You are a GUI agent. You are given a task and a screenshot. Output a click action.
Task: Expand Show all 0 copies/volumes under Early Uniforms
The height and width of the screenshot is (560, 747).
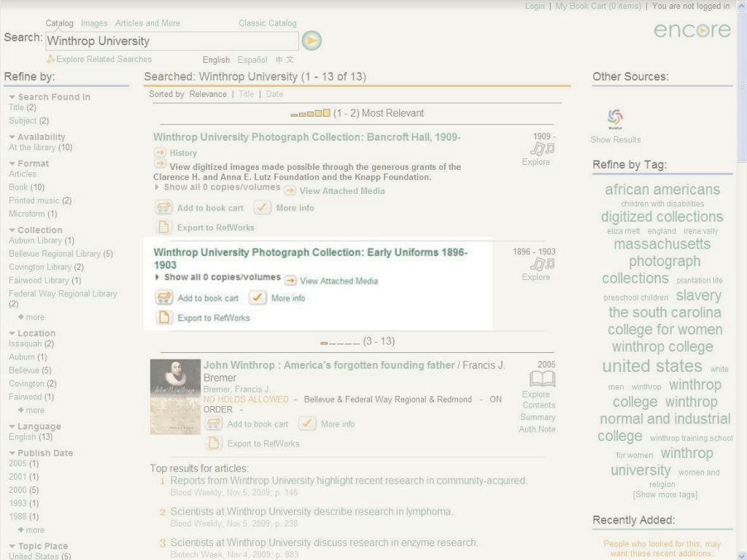click(x=217, y=277)
